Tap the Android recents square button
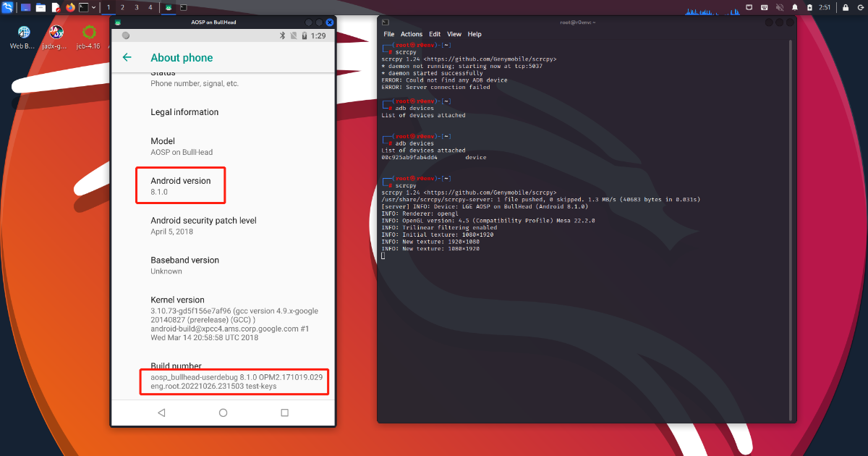The width and height of the screenshot is (868, 456). [284, 413]
